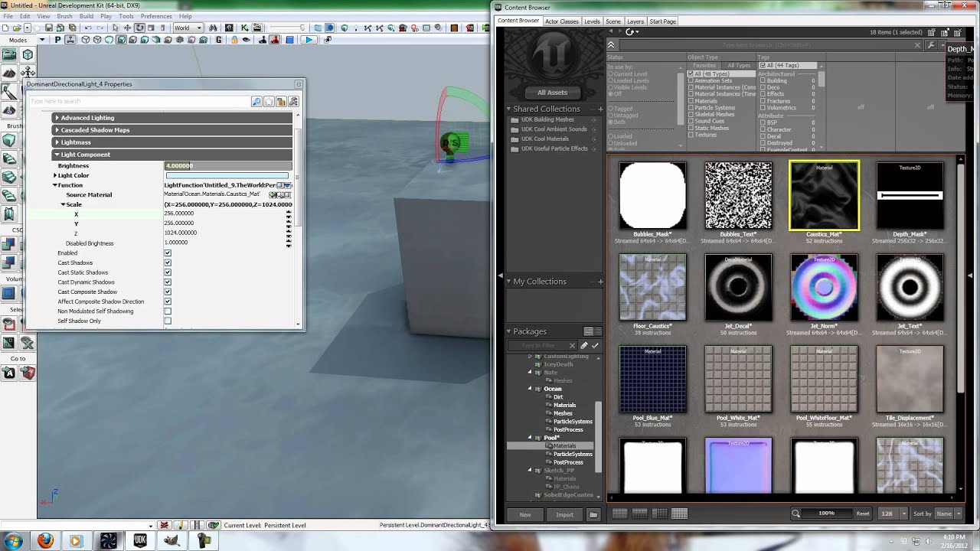Click the Undo arrow in main toolbar
980x551 pixels.
[87, 28]
